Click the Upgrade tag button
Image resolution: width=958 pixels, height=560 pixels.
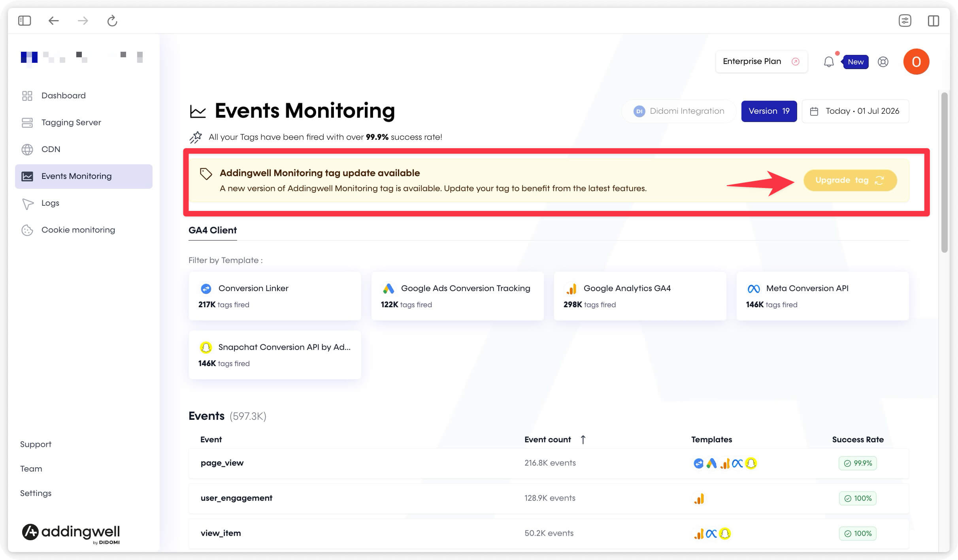850,180
